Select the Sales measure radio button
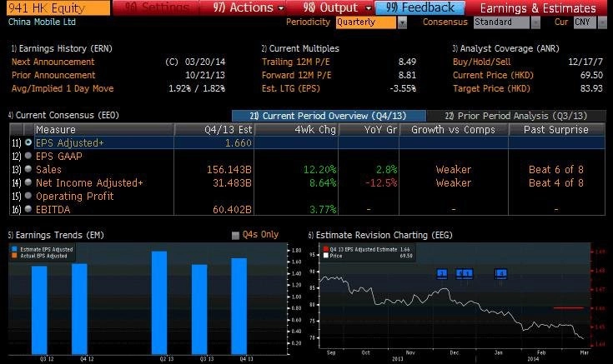The height and width of the screenshot is (364, 613). [x=28, y=169]
